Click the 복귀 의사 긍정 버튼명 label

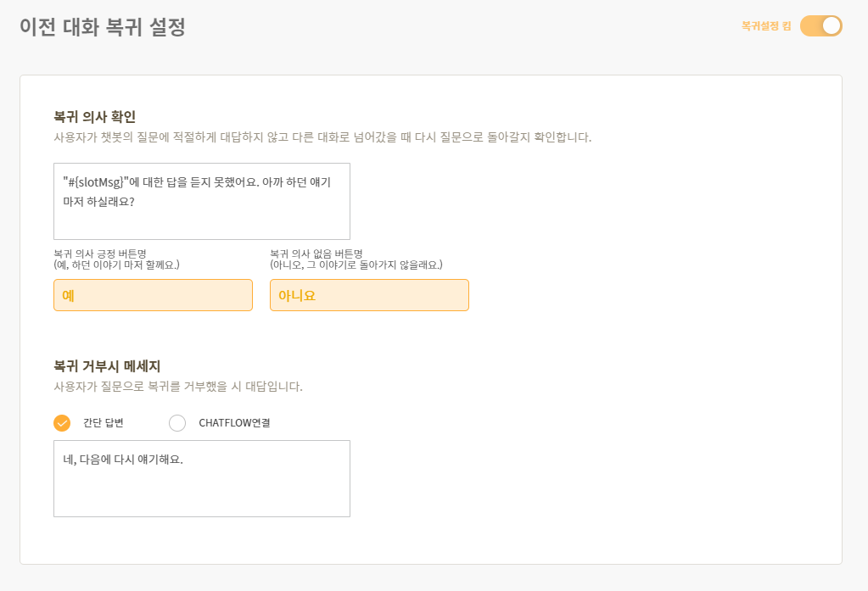point(100,254)
